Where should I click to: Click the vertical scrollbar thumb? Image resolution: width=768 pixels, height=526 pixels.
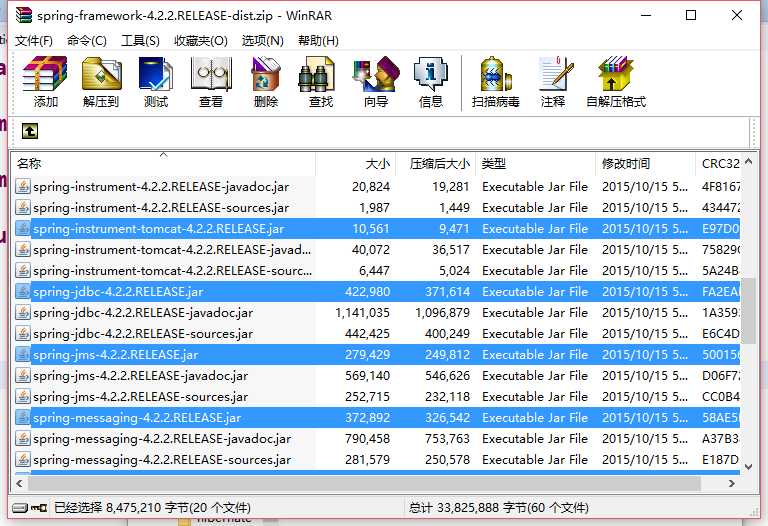pyautogui.click(x=748, y=311)
